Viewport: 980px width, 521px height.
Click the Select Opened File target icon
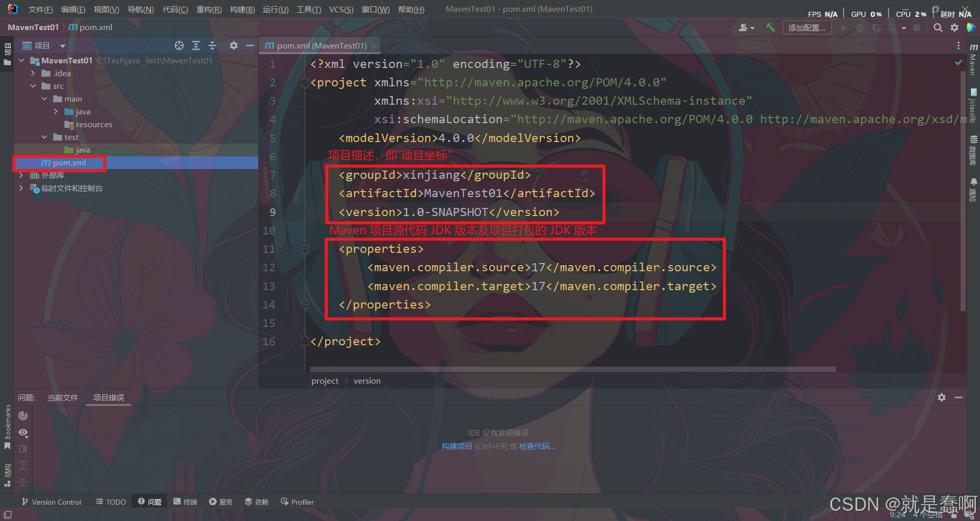(x=179, y=45)
